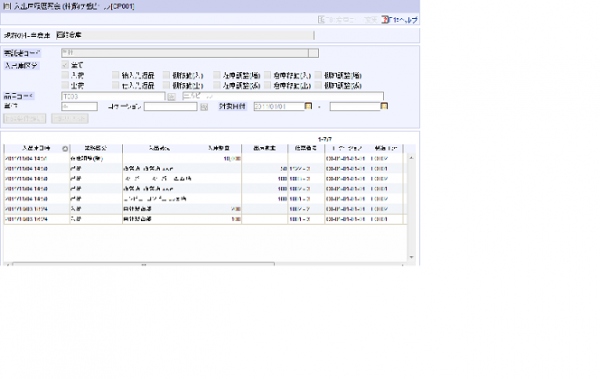Tick the 倉庫移動(入) checkbox
The image size is (600, 379).
pos(267,75)
